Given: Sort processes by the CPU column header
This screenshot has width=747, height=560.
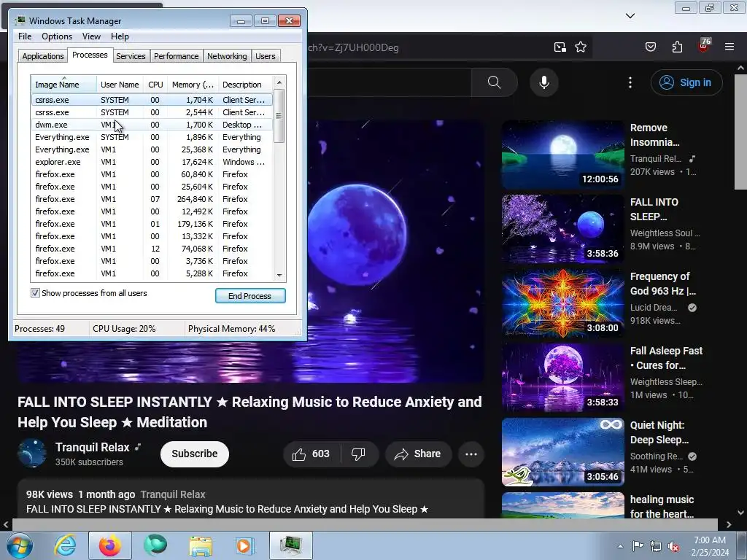Looking at the screenshot, I should coord(155,85).
